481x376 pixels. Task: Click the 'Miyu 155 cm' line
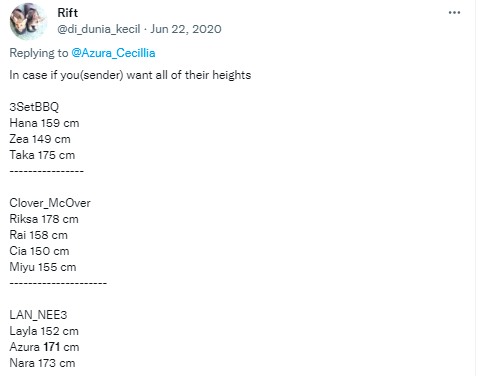(x=43, y=267)
